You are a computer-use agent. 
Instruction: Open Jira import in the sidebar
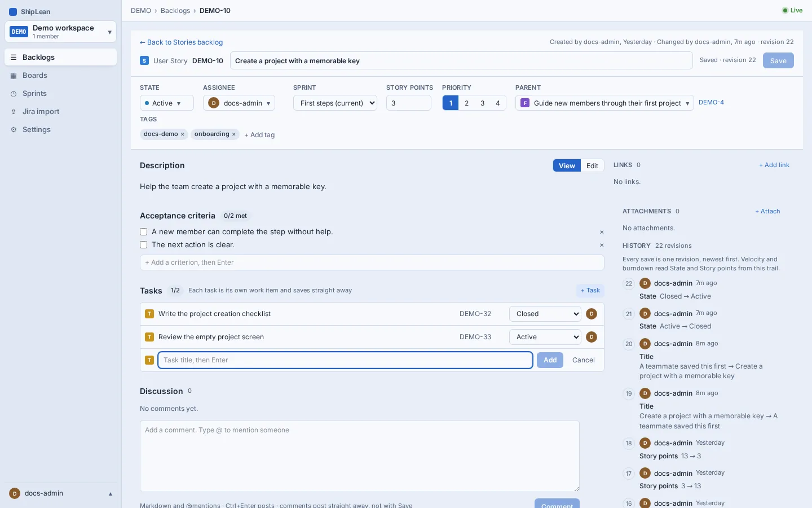(x=60, y=112)
